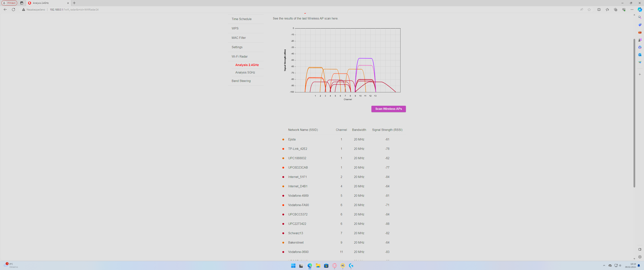The image size is (644, 270).
Task: Toggle split screen view icon
Action: (x=599, y=10)
